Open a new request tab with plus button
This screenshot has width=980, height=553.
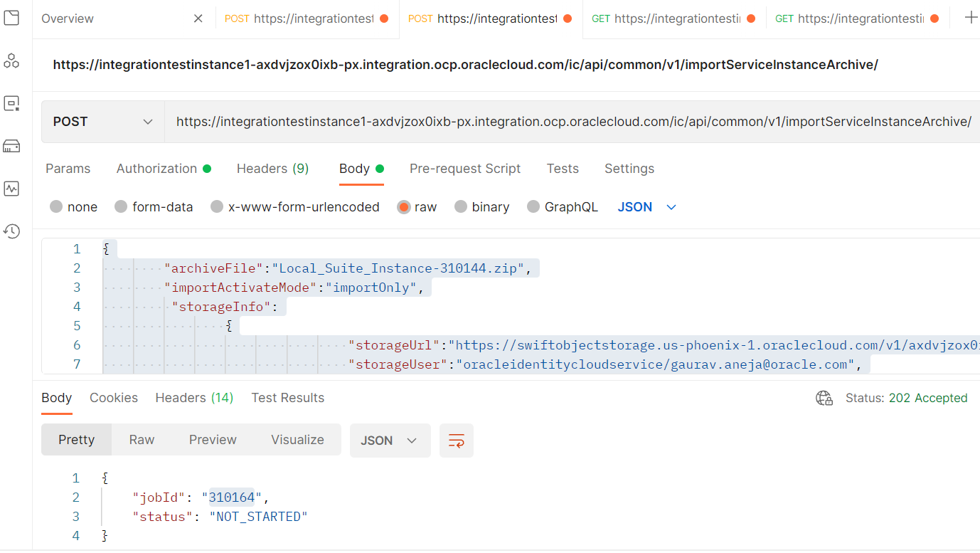click(971, 18)
